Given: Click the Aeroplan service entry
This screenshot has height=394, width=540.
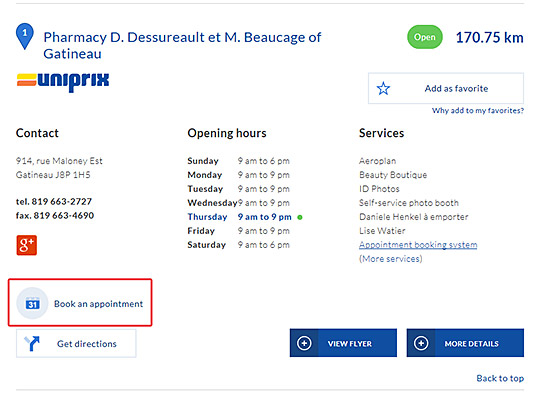Looking at the screenshot, I should point(377,161).
